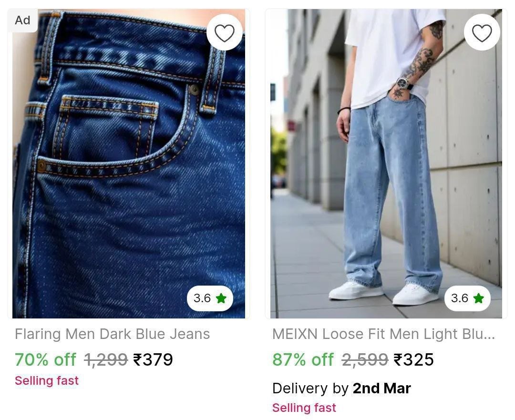Add MEIXN Loose Fit Jeans to wishlist
The height and width of the screenshot is (420, 515).
482,32
